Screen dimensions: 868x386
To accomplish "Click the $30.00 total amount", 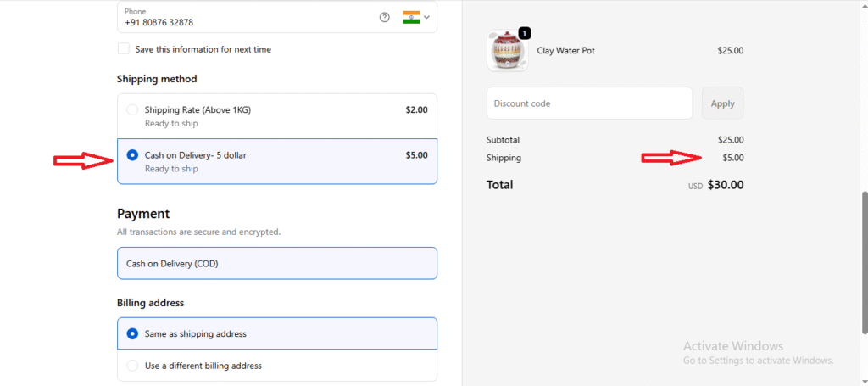I will coord(726,185).
